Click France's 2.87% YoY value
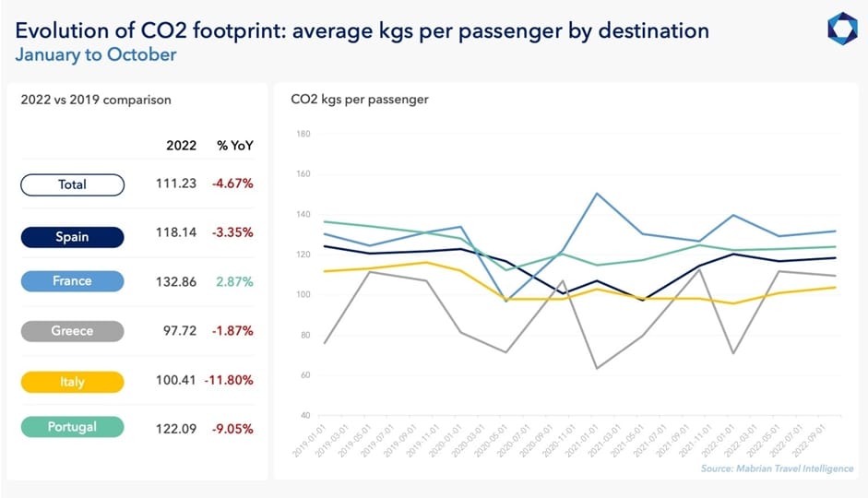This screenshot has height=498, width=868. 235,281
